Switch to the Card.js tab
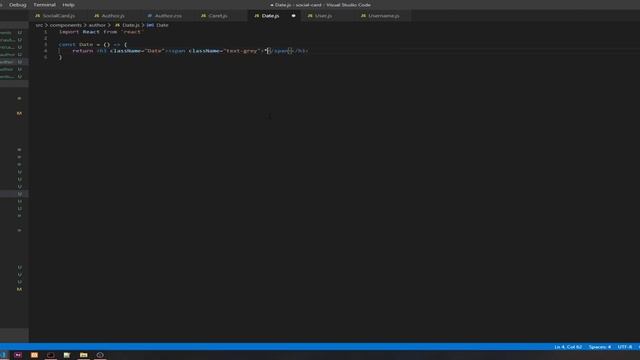 coord(214,16)
